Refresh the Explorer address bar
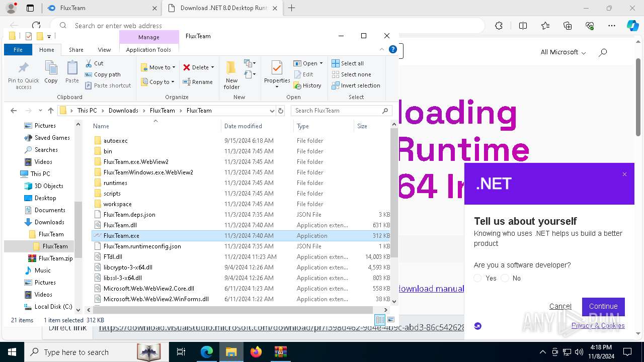 281,111
